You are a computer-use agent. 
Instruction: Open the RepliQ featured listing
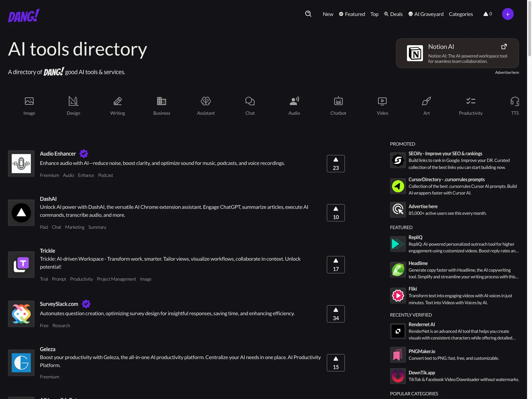pos(454,244)
